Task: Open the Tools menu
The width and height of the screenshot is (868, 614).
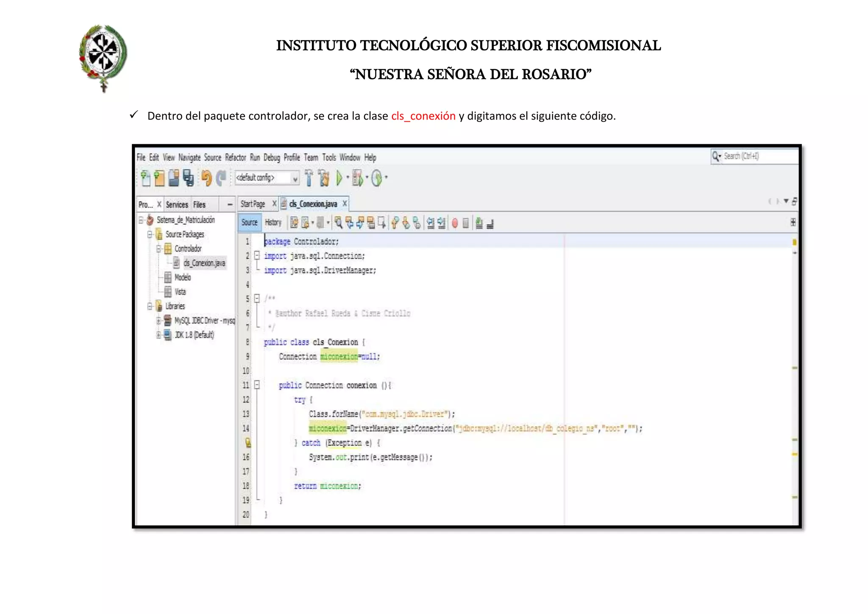Action: coord(329,158)
